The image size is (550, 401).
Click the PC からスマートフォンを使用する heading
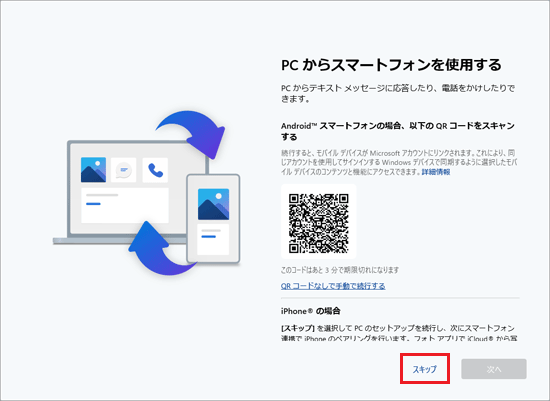391,65
